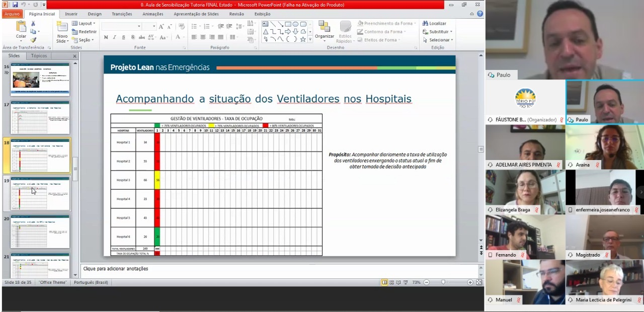Align text to the left
The width and height of the screenshot is (644, 312).
coord(194,37)
